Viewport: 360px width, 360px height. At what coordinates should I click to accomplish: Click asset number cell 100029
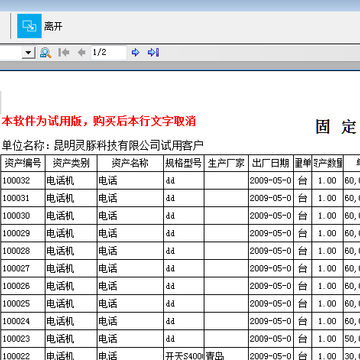23,233
